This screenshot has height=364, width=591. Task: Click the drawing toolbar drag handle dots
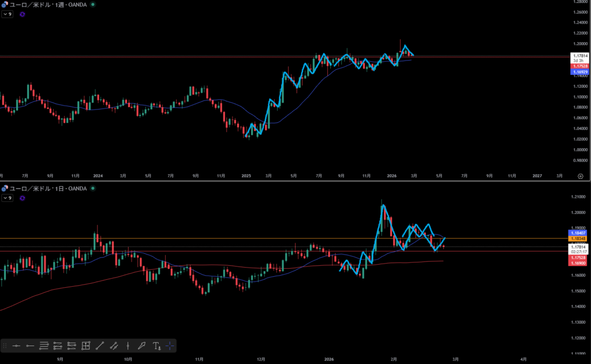pyautogui.click(x=5, y=346)
